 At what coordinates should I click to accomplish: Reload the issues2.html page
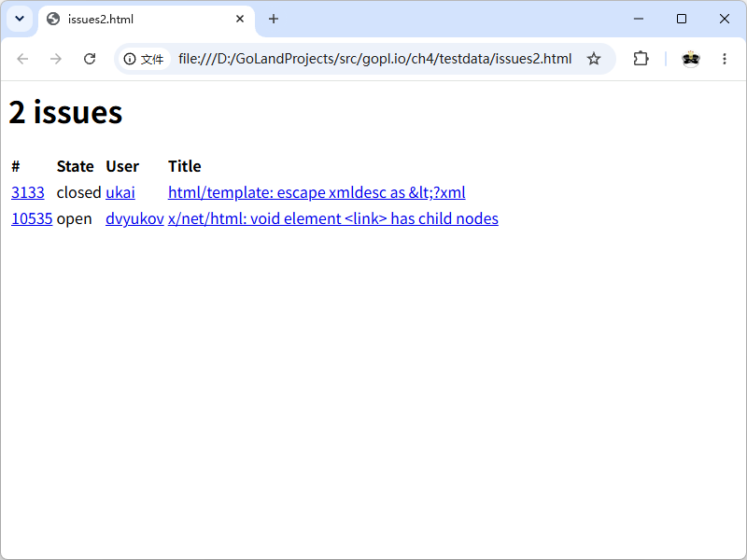click(x=90, y=59)
